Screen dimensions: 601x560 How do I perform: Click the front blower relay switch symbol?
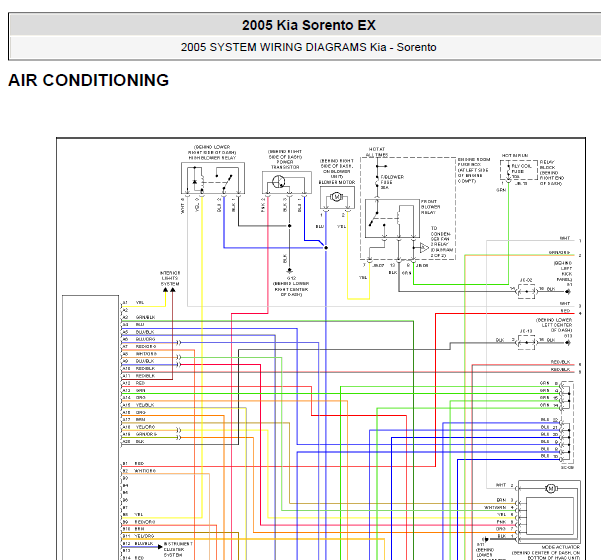[375, 217]
